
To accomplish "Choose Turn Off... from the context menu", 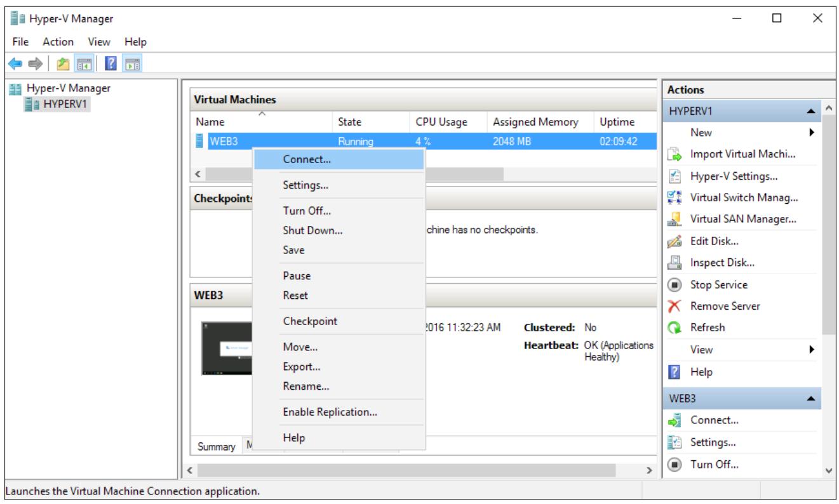I will click(338, 211).
